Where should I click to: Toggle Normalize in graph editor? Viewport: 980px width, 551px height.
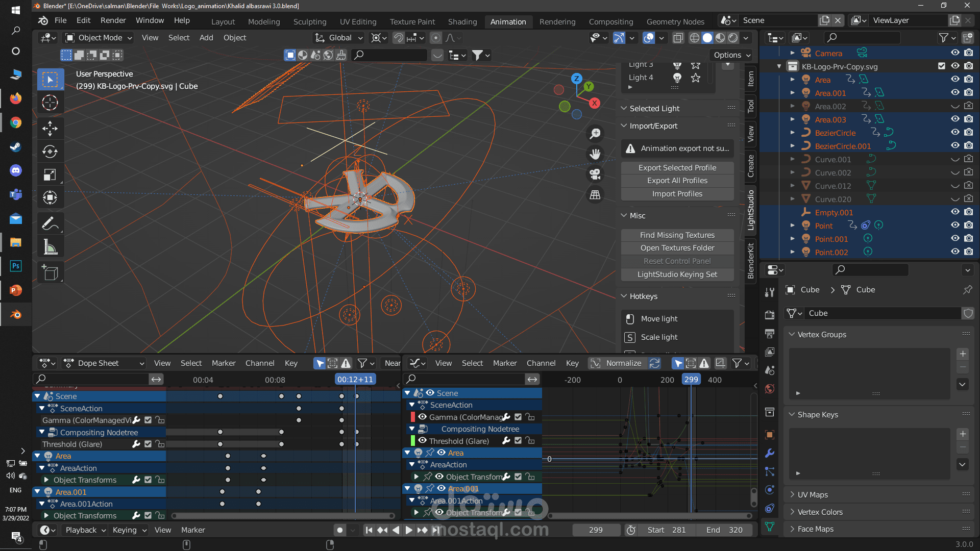click(617, 363)
